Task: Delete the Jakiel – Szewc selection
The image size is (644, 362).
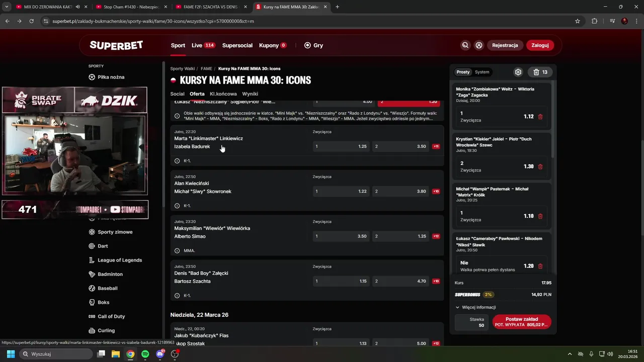Action: [540, 166]
